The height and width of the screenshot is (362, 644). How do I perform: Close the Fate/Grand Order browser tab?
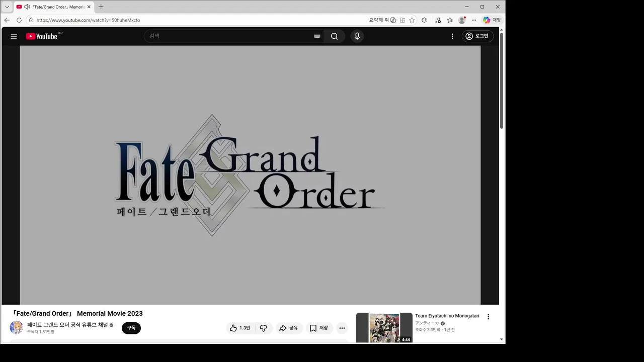coord(89,7)
